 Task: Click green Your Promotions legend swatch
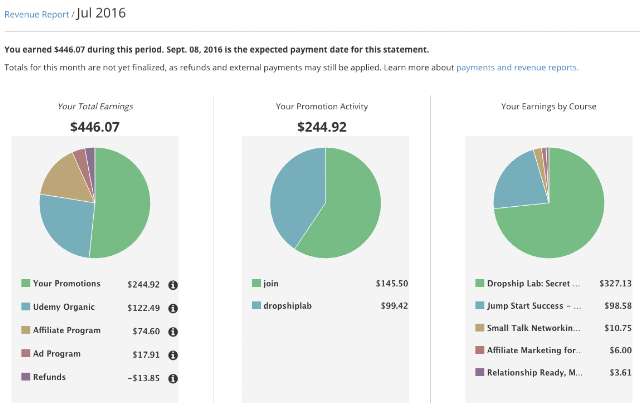(26, 283)
